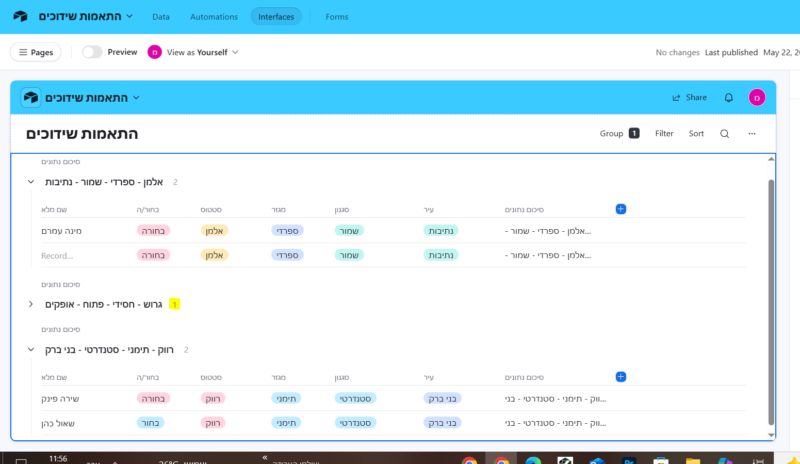Viewport: 800px width, 464px height.
Task: Open the three-dots more options menu
Action: (x=752, y=133)
